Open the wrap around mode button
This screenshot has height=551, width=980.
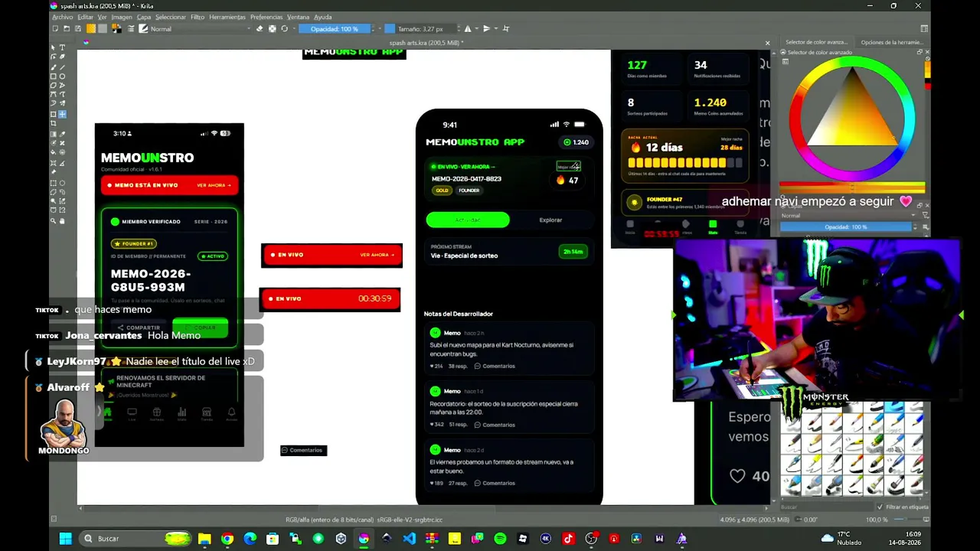tap(505, 29)
